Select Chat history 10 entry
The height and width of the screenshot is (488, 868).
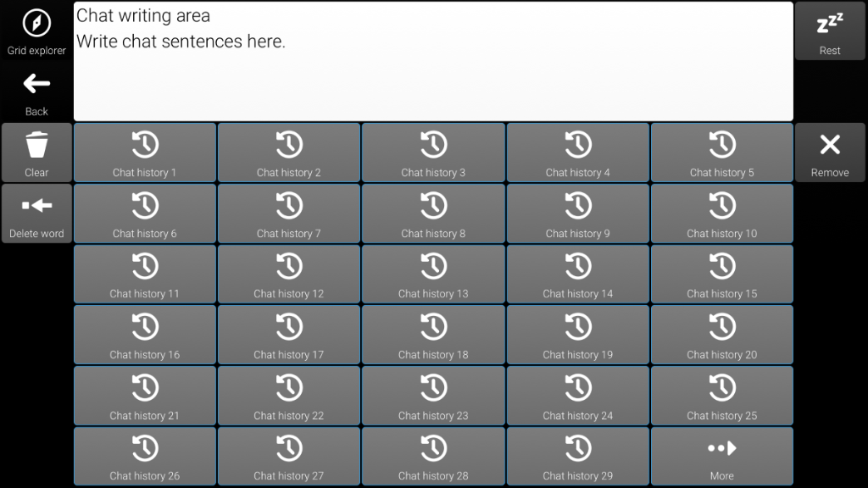(721, 213)
